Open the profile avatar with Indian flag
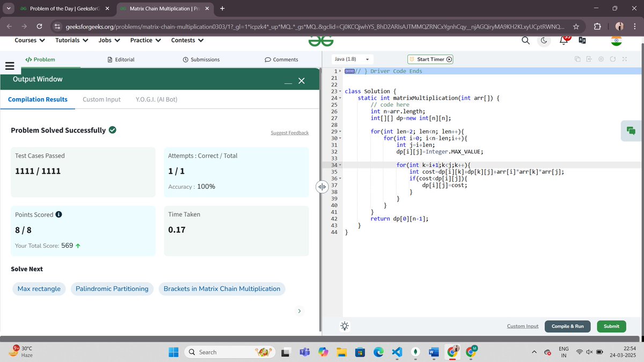The width and height of the screenshot is (644, 362). pos(616,40)
